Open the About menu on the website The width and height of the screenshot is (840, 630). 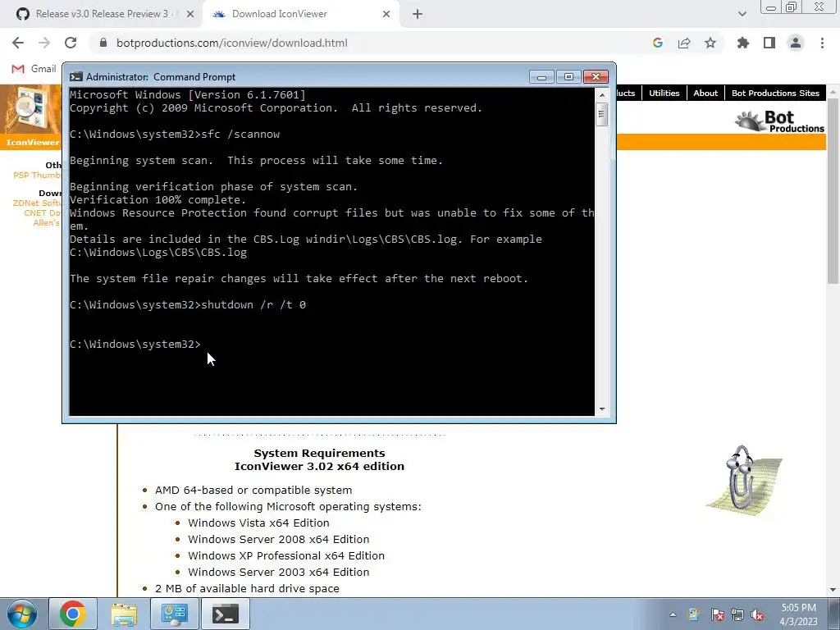pos(705,94)
